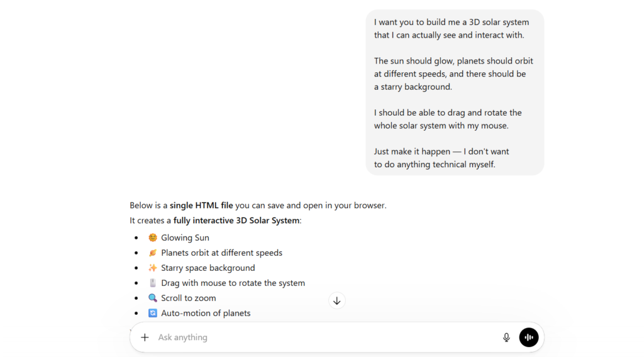The height and width of the screenshot is (357, 644).
Task: Start dictation with the microphone icon
Action: pyautogui.click(x=506, y=338)
